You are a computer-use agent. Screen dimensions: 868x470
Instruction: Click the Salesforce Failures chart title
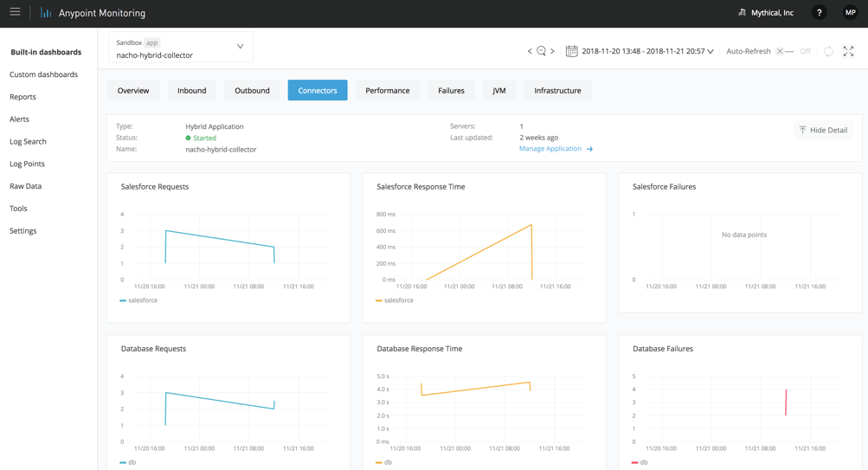click(665, 187)
